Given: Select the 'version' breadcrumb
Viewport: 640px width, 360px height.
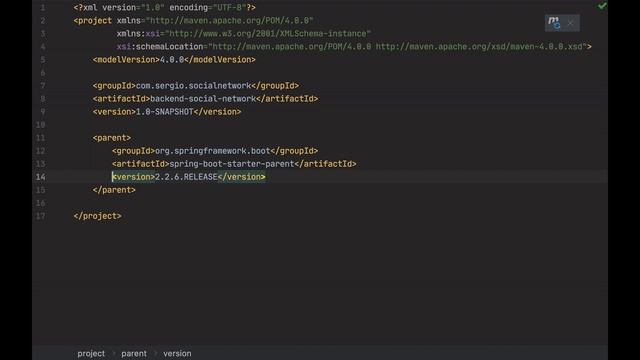Looking at the screenshot, I should 177,353.
